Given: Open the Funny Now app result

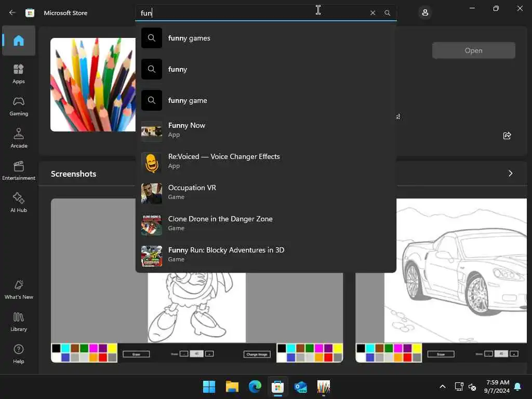Looking at the screenshot, I should click(265, 131).
